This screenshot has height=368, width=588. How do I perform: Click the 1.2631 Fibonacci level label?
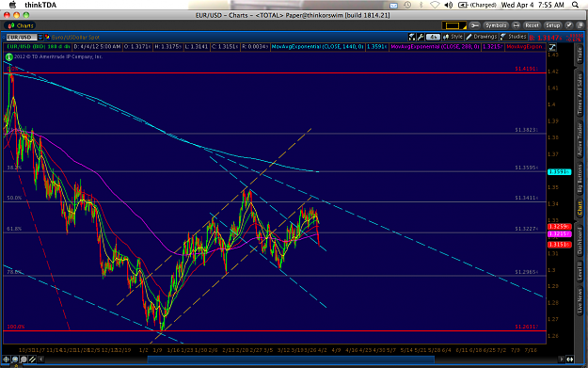pos(527,327)
